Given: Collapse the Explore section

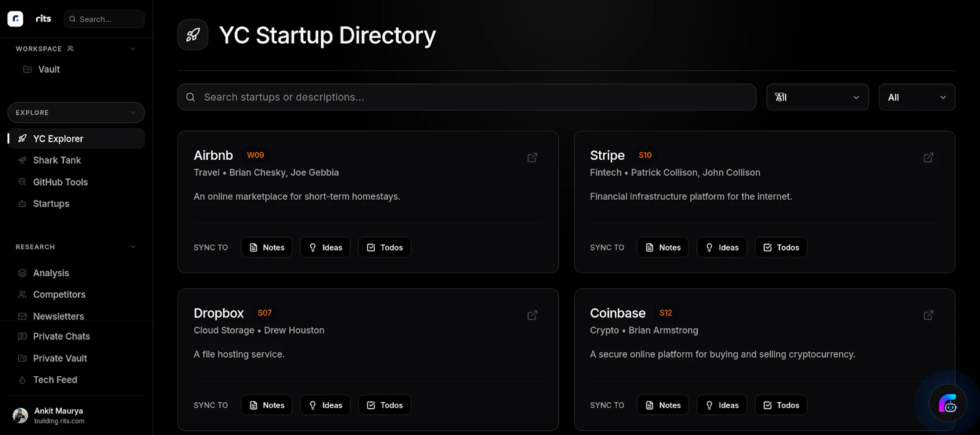Looking at the screenshot, I should (76, 113).
